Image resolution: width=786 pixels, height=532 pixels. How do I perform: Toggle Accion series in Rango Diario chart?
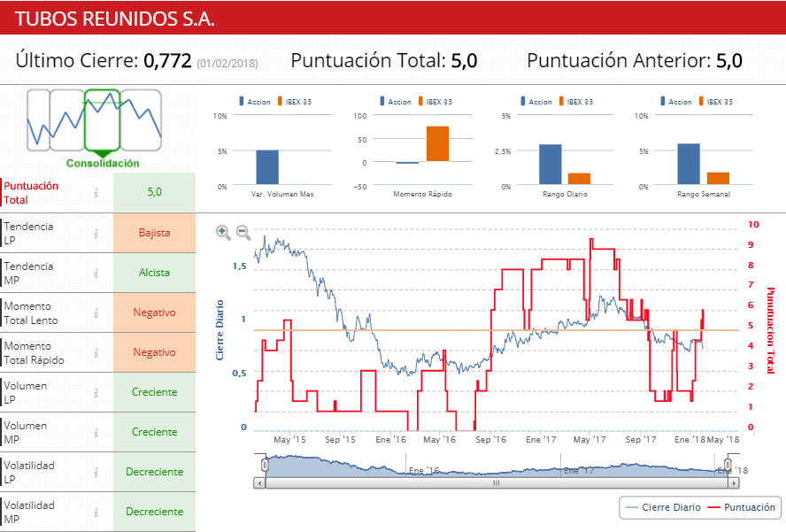[536, 101]
